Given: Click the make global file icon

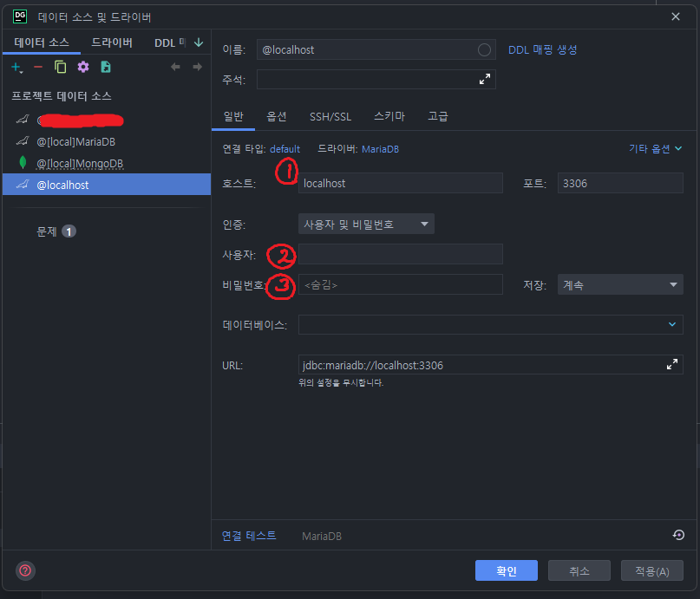Looking at the screenshot, I should click(106, 67).
